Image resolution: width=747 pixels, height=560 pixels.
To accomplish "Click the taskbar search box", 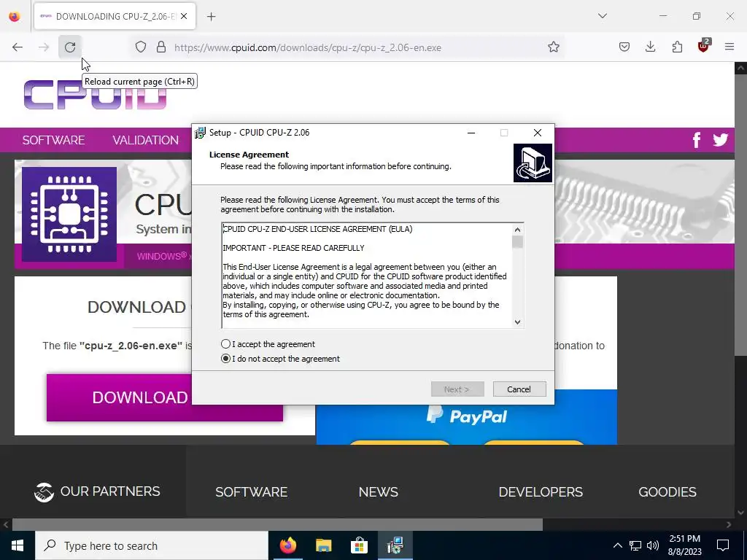I will [152, 545].
